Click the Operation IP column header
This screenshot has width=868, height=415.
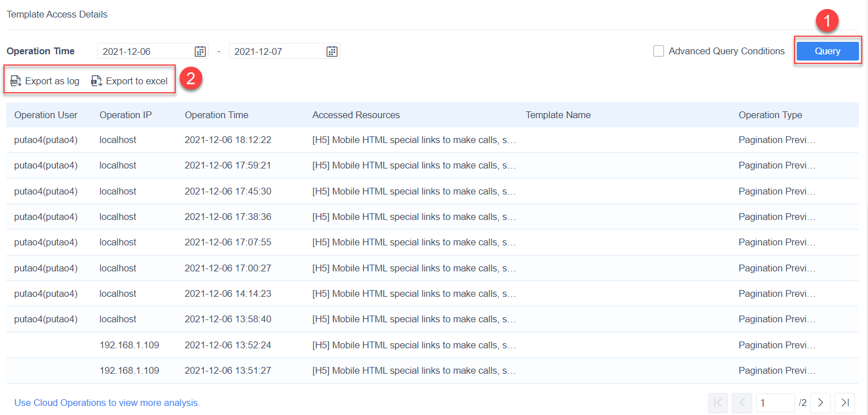pyautogui.click(x=125, y=115)
